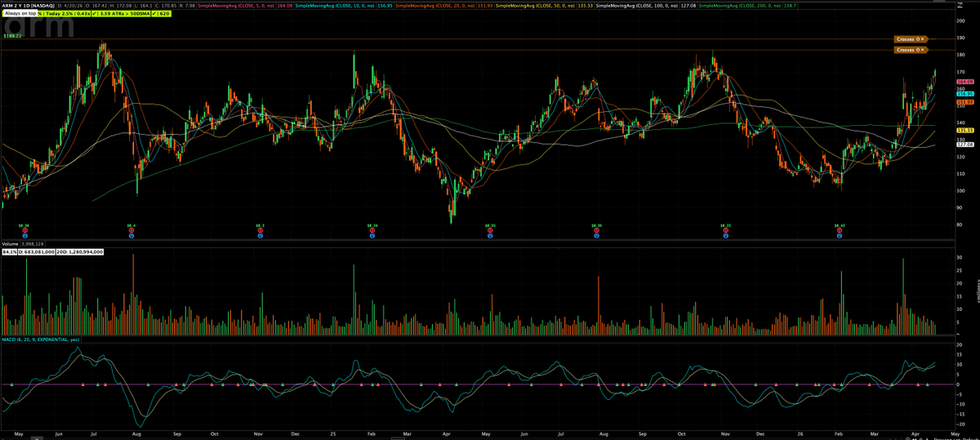980x440 pixels.
Task: Click the blue event icon under $0.3
Action: tap(260, 236)
